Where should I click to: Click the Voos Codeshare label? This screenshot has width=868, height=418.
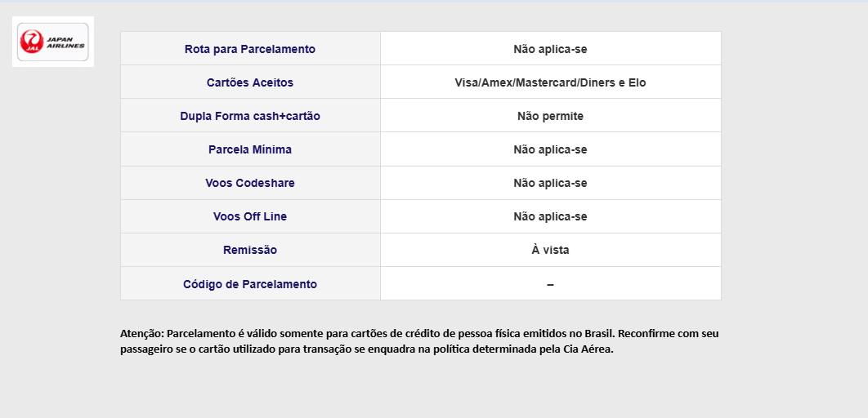pos(250,183)
